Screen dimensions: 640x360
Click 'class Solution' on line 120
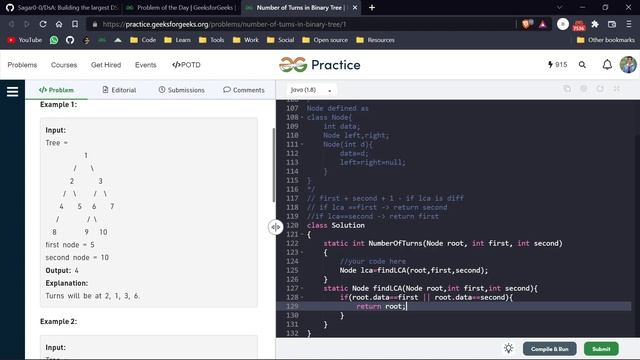pyautogui.click(x=336, y=225)
